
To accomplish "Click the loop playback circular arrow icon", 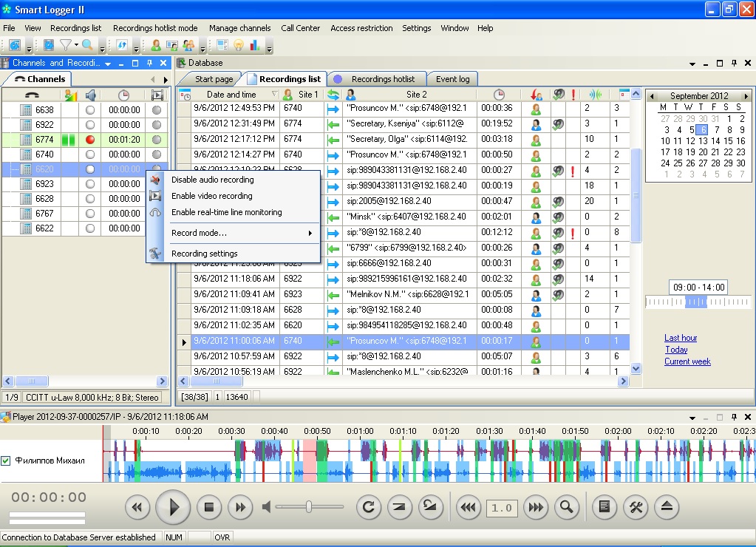I will [x=367, y=507].
